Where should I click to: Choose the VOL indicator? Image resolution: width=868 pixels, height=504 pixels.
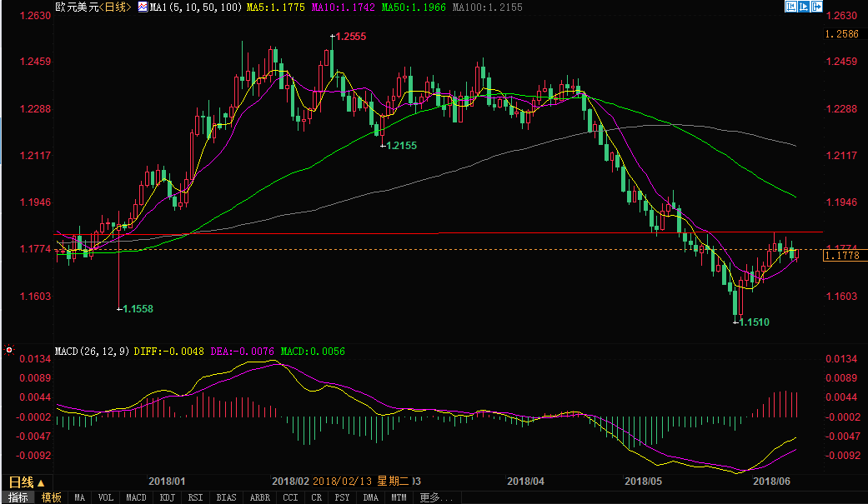click(x=105, y=497)
